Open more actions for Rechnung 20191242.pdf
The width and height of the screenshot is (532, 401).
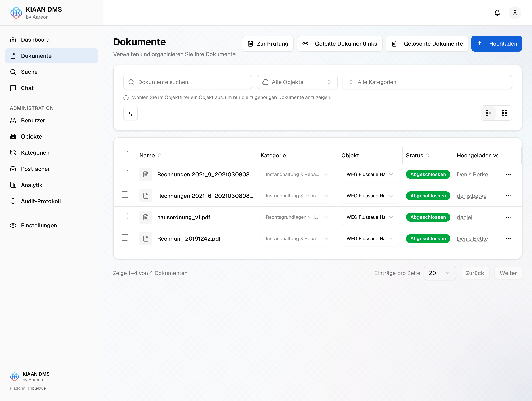point(508,239)
